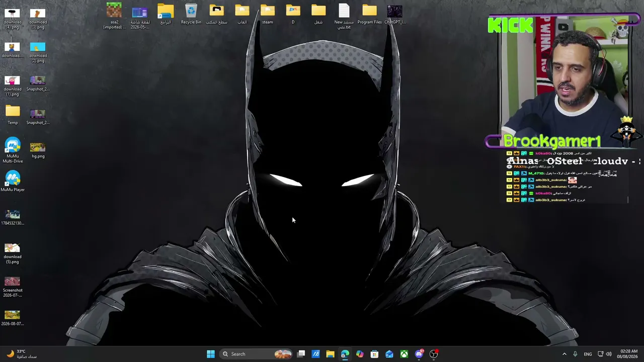Select the download (5).png desktop file

[x=12, y=253]
